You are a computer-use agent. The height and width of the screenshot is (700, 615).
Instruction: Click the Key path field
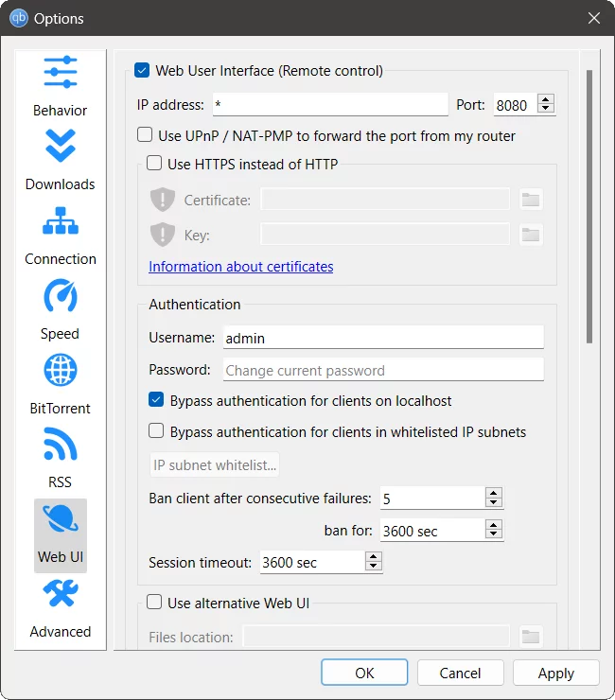[x=385, y=235]
